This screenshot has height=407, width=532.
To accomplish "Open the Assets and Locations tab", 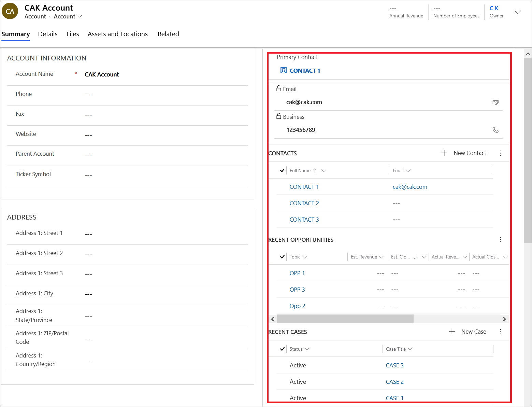I will coord(118,34).
